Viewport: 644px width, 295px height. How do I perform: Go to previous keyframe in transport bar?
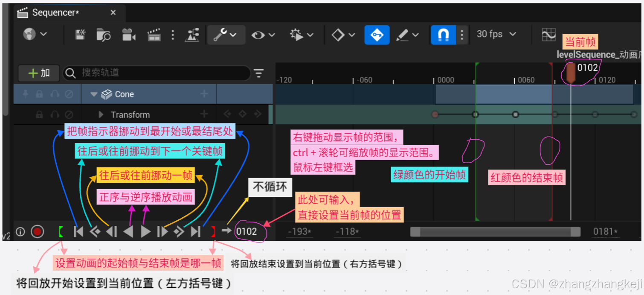[95, 232]
